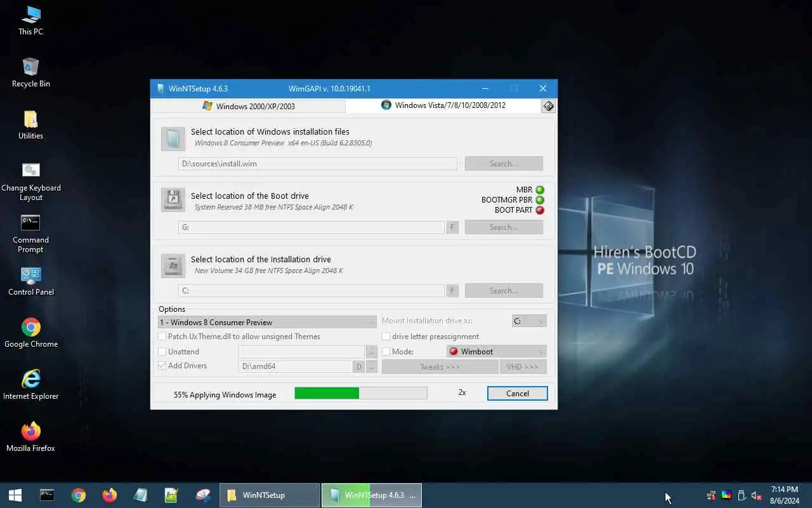Click the Boot drive floppy icon
The height and width of the screenshot is (508, 812).
click(173, 199)
